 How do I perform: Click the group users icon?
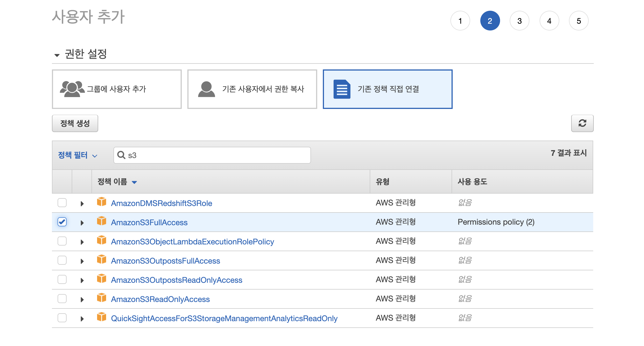pyautogui.click(x=72, y=89)
